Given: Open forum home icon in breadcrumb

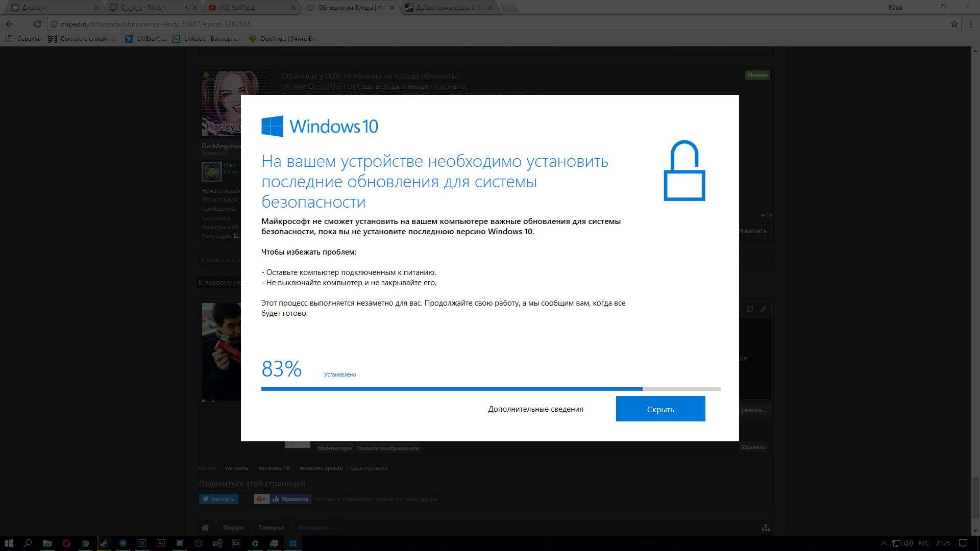Looking at the screenshot, I should 205,528.
